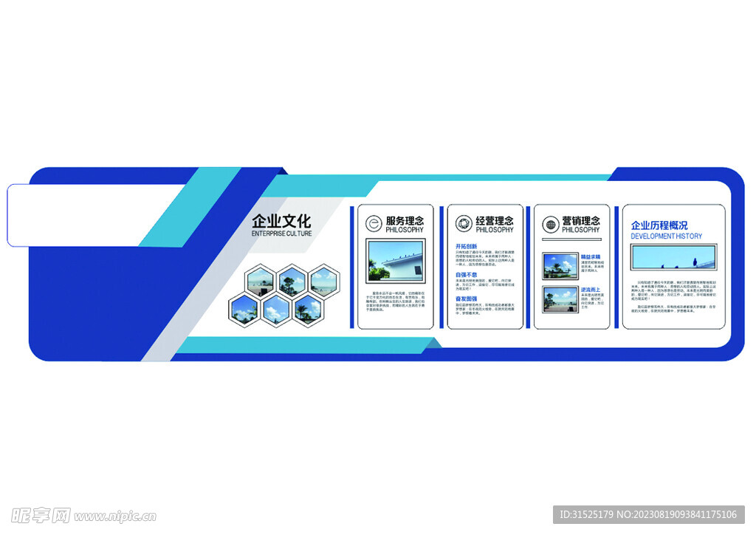The height and width of the screenshot is (535, 756).
Task: Select the photo beside 精益求精
Action: (560, 266)
